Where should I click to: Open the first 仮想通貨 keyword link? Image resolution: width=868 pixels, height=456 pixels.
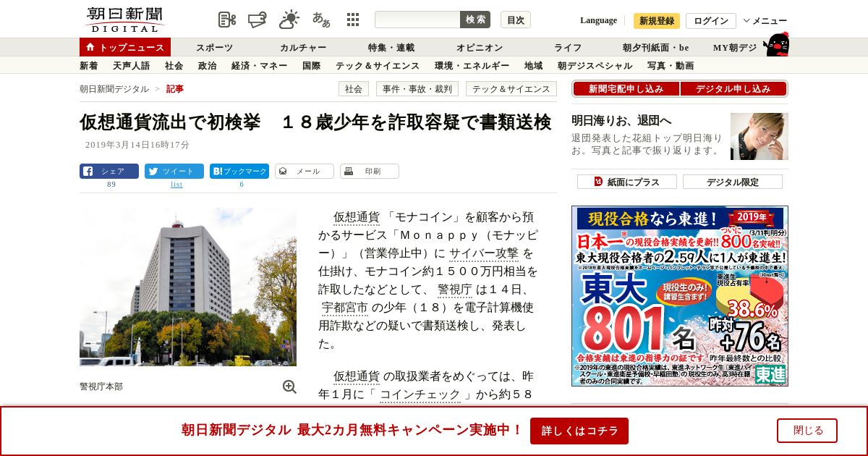click(357, 217)
